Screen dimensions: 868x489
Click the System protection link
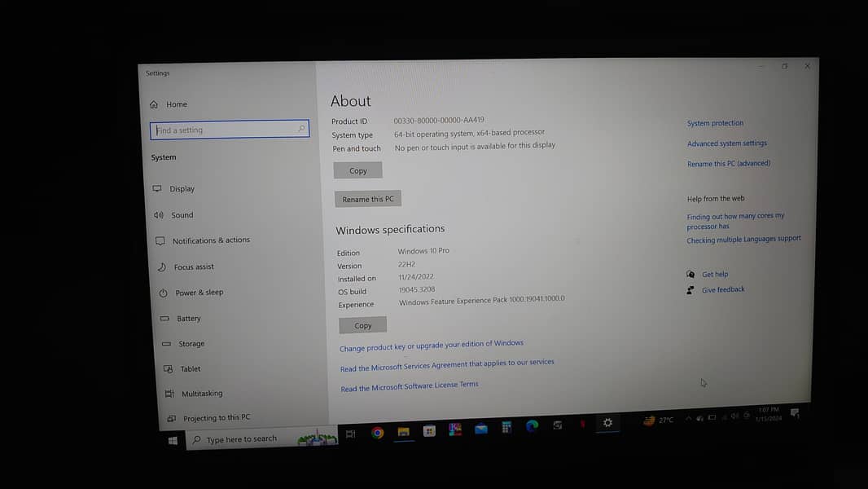715,123
